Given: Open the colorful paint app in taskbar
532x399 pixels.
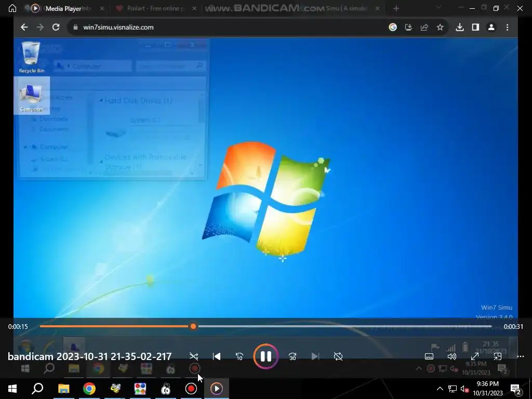Looking at the screenshot, I should [140, 389].
